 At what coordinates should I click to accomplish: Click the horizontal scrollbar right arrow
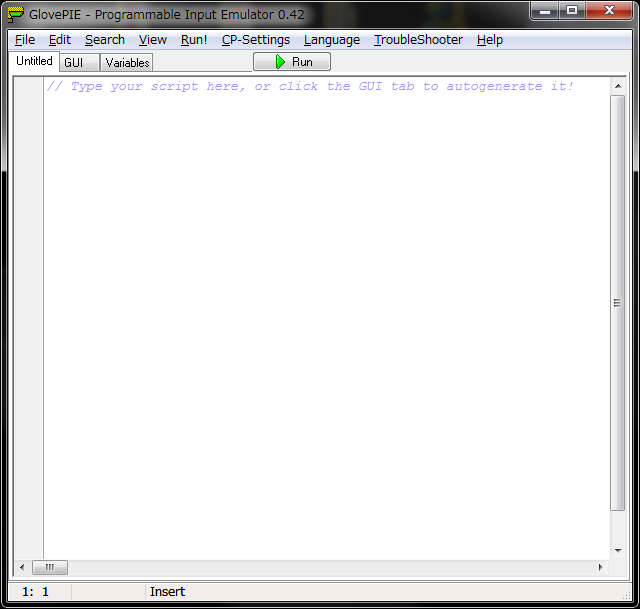(x=600, y=567)
